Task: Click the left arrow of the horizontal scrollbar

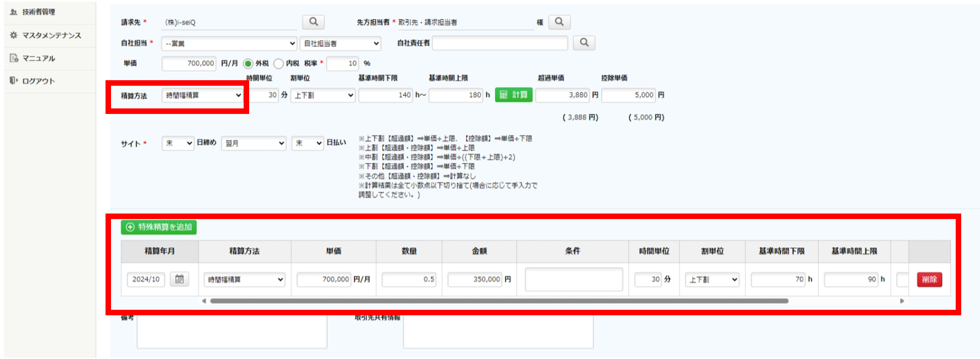Action: [x=204, y=301]
